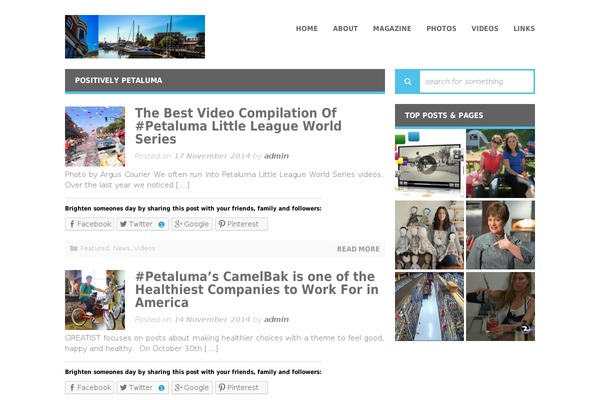600x400 pixels.
Task: Click the Twitter count badge on Little League post
Action: point(161,225)
